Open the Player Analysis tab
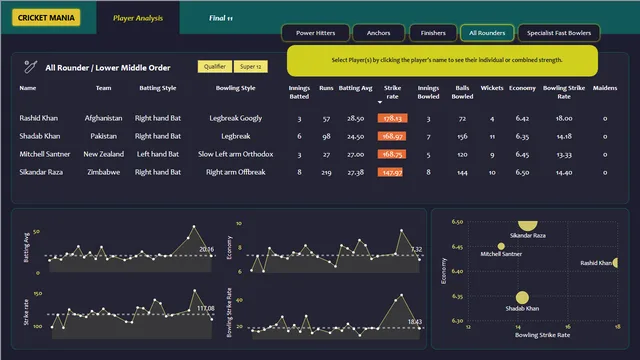 pyautogui.click(x=138, y=18)
